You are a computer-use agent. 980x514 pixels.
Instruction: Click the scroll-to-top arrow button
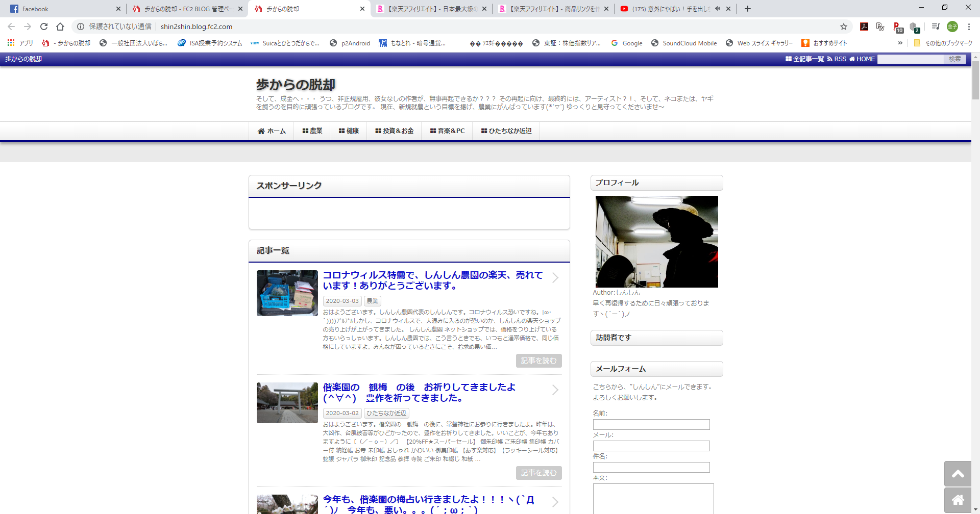tap(958, 474)
